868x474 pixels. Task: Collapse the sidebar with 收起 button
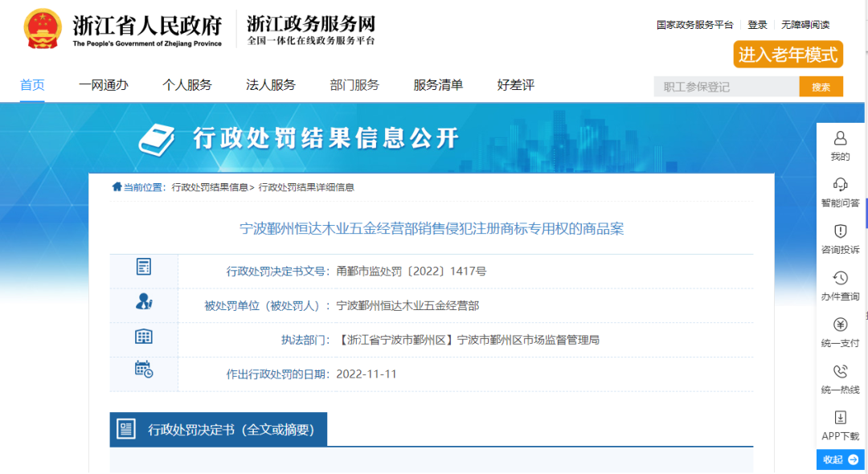pos(840,460)
